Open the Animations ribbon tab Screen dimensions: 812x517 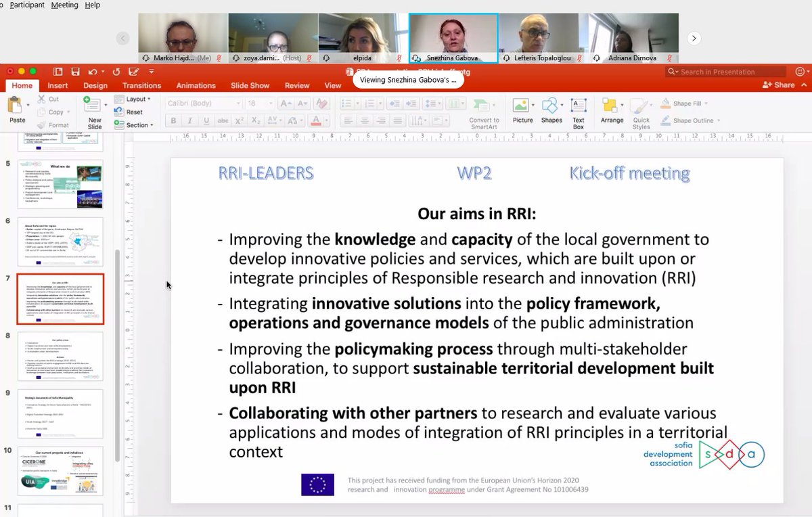[x=196, y=86]
